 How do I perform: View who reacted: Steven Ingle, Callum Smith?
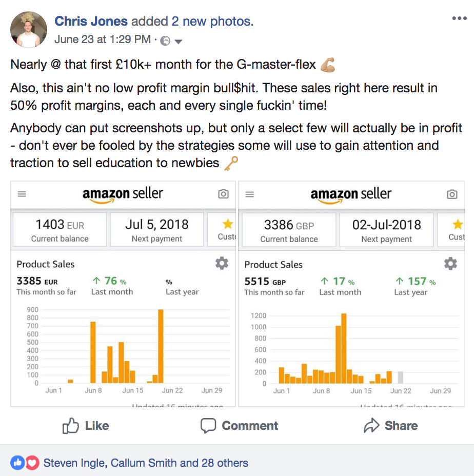(146, 463)
